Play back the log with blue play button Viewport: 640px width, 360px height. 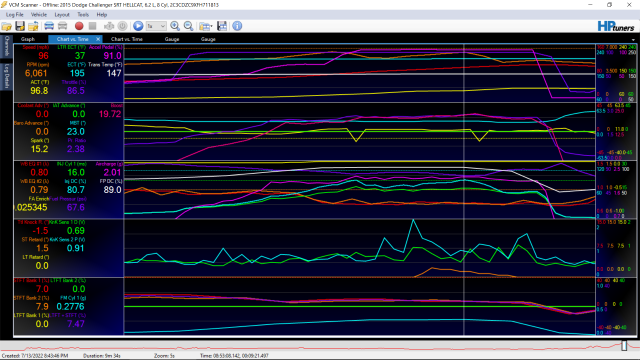pyautogui.click(x=138, y=26)
